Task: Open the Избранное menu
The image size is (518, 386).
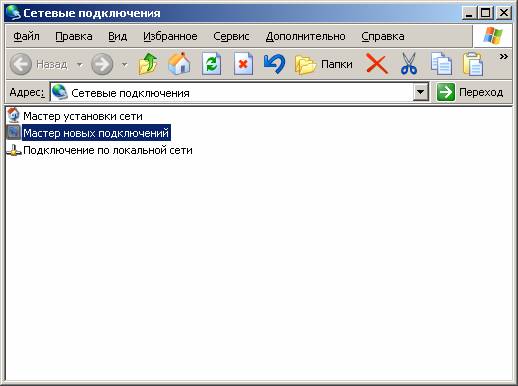Action: [170, 36]
